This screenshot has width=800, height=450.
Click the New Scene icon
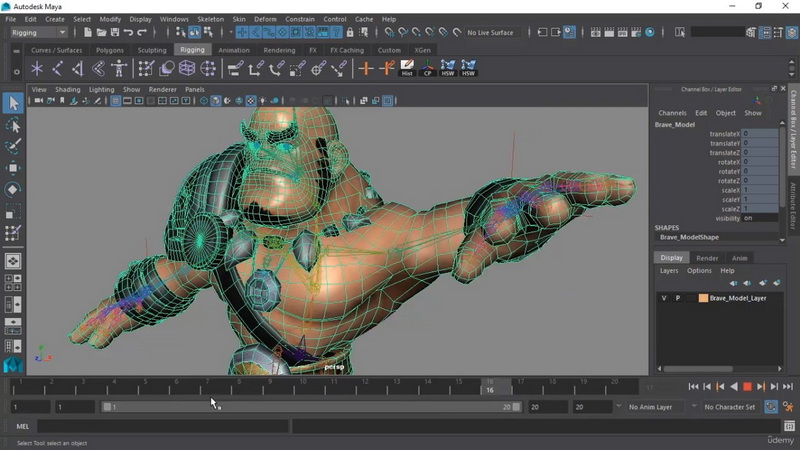[x=88, y=32]
